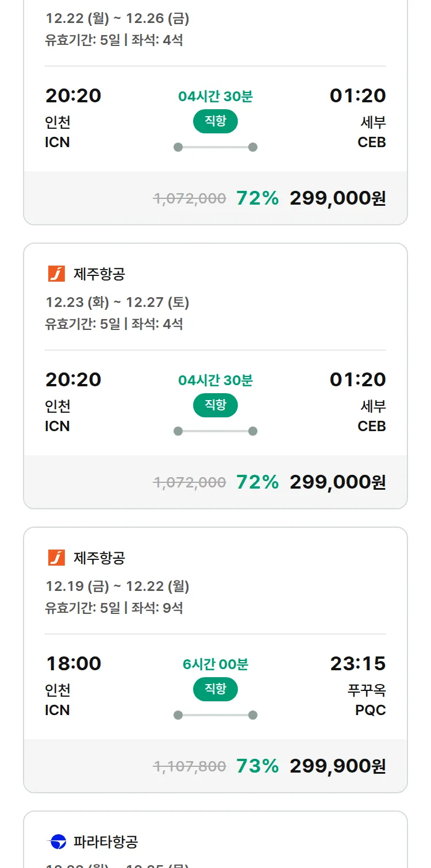Click the struck-through 1,107,800 original price
The height and width of the screenshot is (868, 431).
pyautogui.click(x=190, y=766)
